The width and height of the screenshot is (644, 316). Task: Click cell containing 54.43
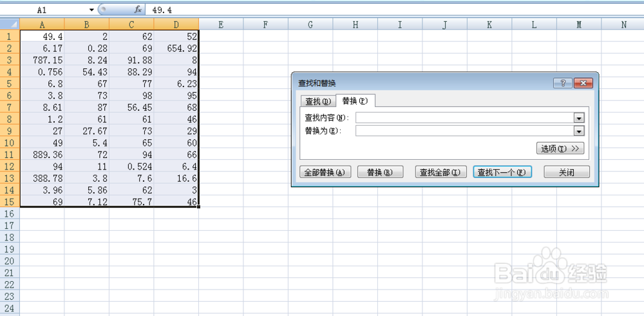87,72
